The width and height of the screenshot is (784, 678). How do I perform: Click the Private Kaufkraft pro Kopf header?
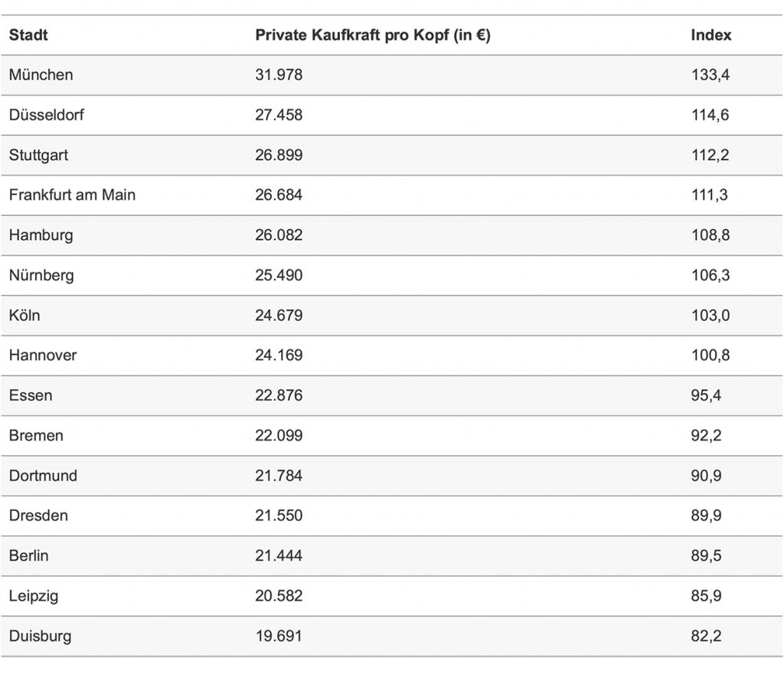tap(372, 35)
